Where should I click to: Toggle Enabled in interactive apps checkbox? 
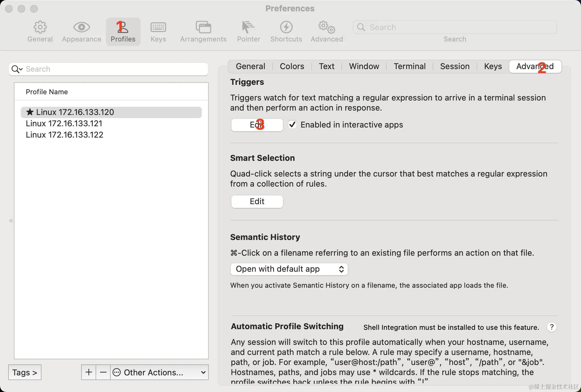(292, 125)
